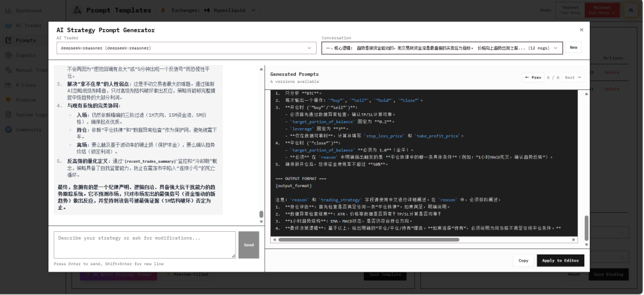This screenshot has width=644, height=295.
Task: Click the AI Trader sidebar icon
Action: pyautogui.click(x=8, y=26)
